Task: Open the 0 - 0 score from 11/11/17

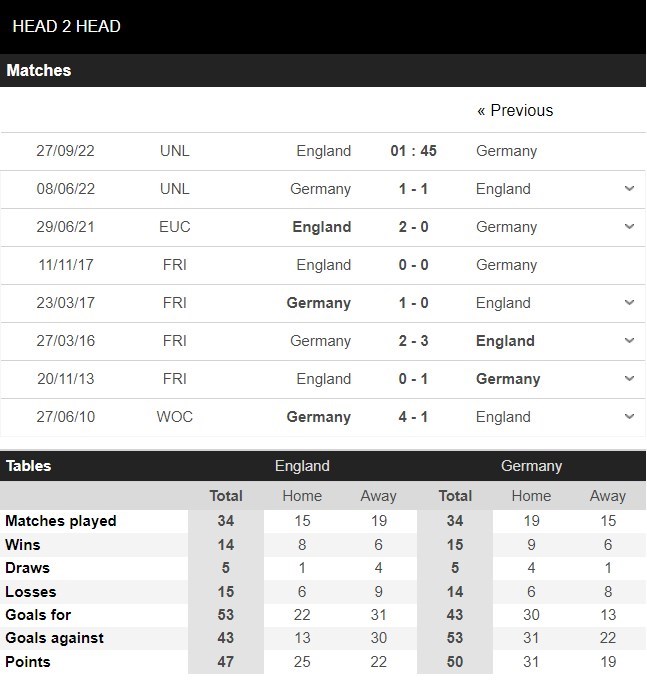Action: point(413,265)
